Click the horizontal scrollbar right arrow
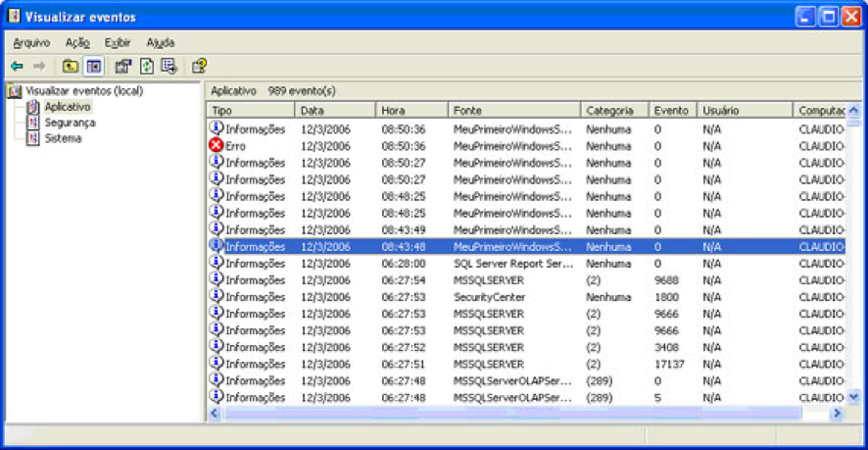This screenshot has width=868, height=450. [x=836, y=414]
